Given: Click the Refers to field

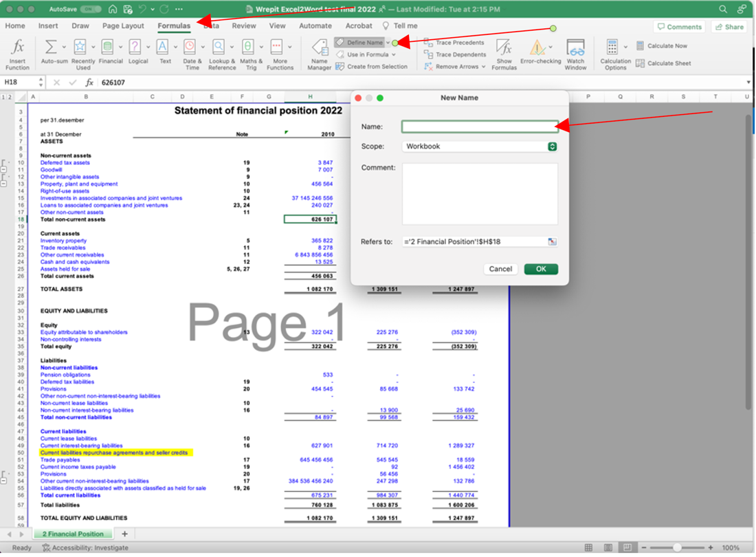Looking at the screenshot, I should point(474,241).
